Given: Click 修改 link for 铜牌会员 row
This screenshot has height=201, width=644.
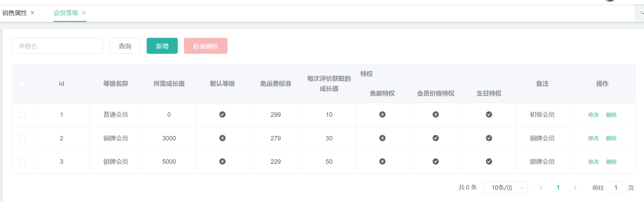Looking at the screenshot, I should [594, 138].
